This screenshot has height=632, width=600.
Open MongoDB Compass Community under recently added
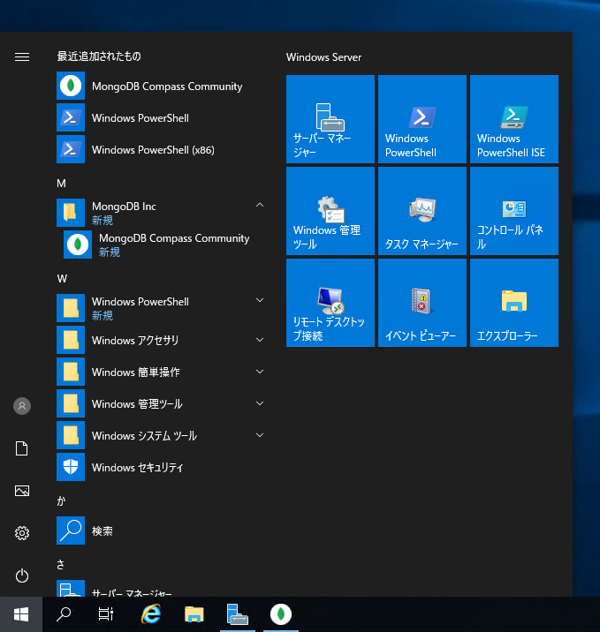161,86
